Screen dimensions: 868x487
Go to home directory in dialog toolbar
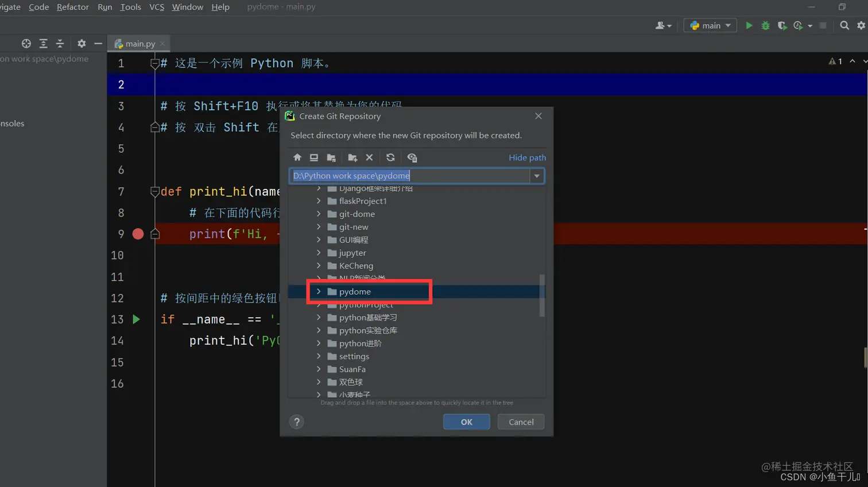point(297,157)
